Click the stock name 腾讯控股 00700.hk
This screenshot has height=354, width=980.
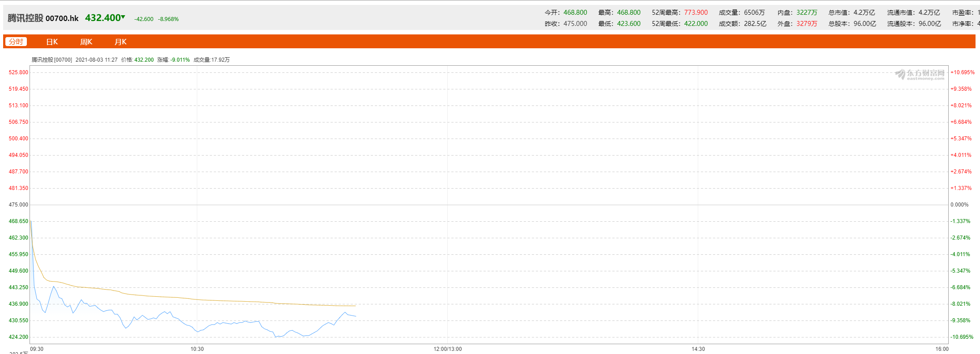tap(43, 18)
